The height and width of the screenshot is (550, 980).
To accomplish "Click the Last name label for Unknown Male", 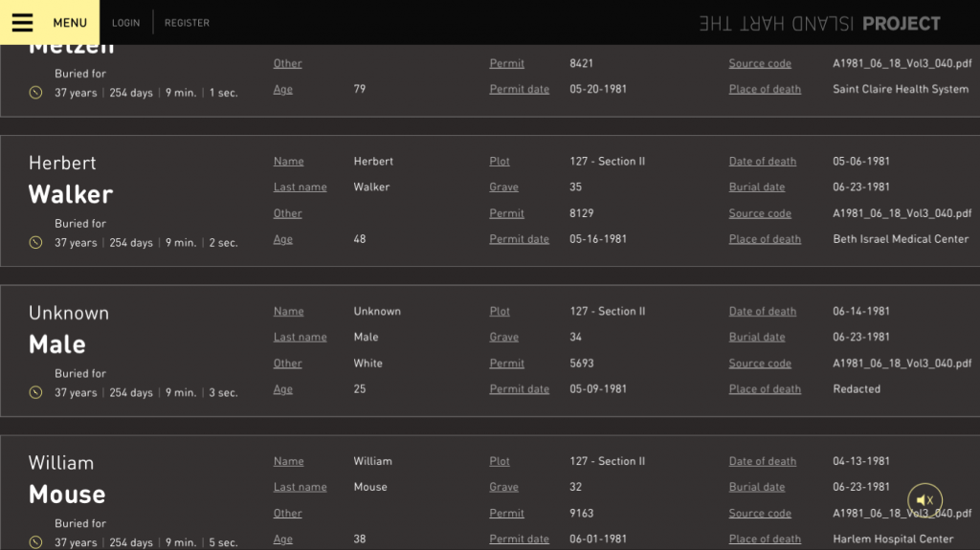I will coord(300,338).
